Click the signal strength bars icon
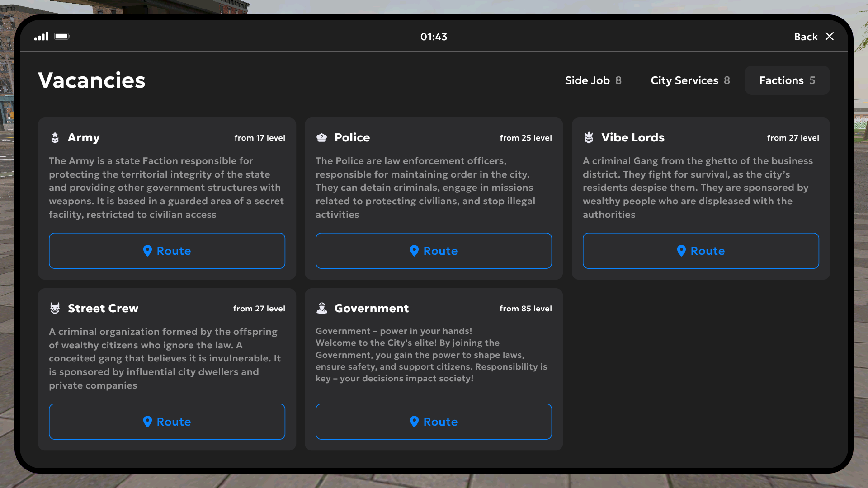Image resolution: width=868 pixels, height=488 pixels. pyautogui.click(x=41, y=37)
